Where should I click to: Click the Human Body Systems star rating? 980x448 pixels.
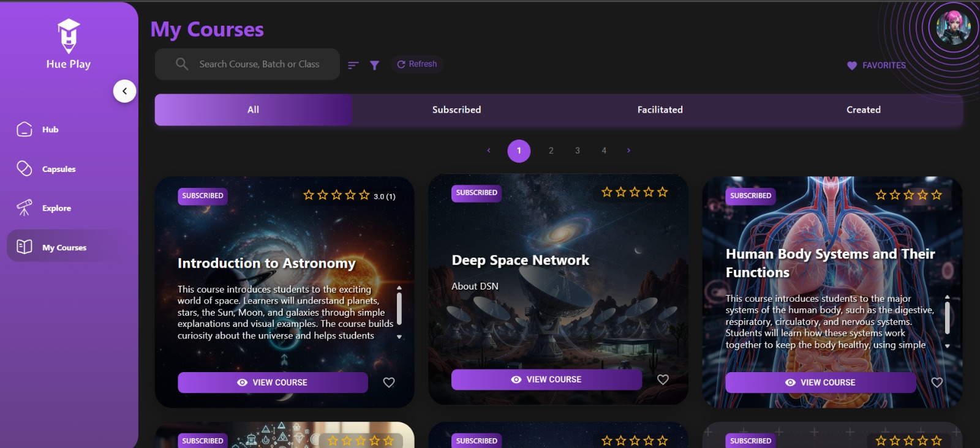point(909,195)
